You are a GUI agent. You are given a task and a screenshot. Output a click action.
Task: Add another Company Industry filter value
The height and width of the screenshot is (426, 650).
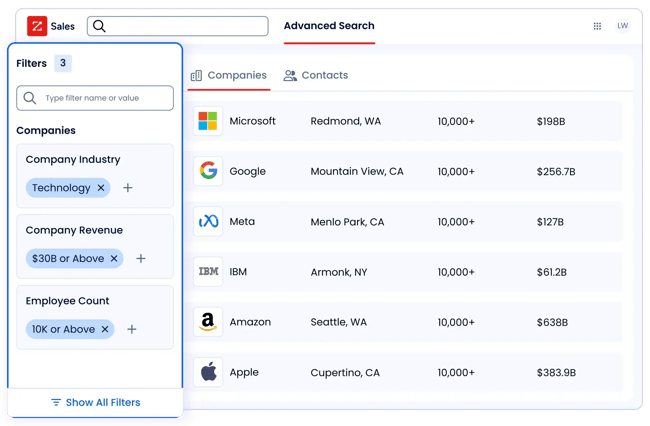pyautogui.click(x=128, y=188)
